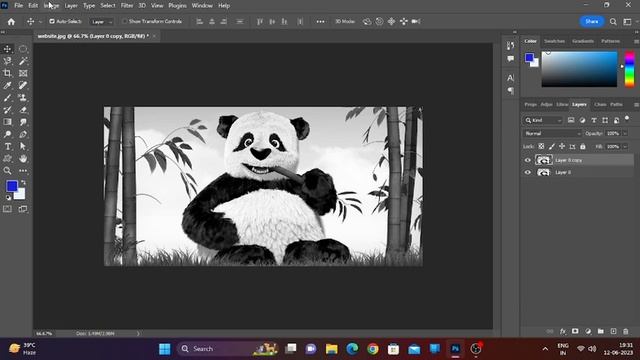Open the Layers panel flyout menu
The image size is (640, 360).
click(x=636, y=105)
